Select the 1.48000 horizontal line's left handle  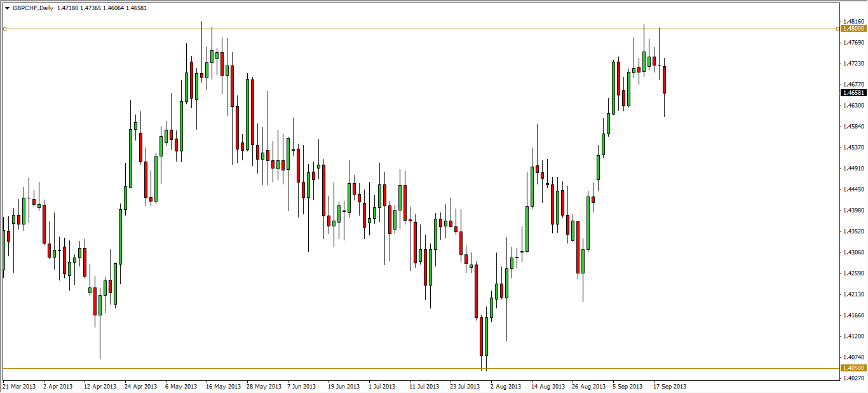4,29
